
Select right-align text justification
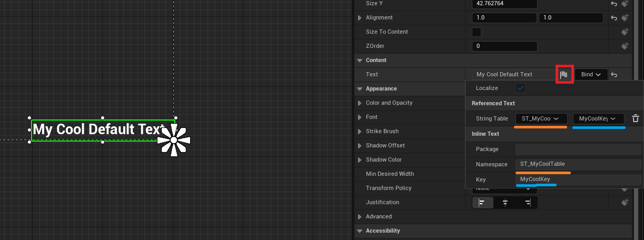[527, 203]
